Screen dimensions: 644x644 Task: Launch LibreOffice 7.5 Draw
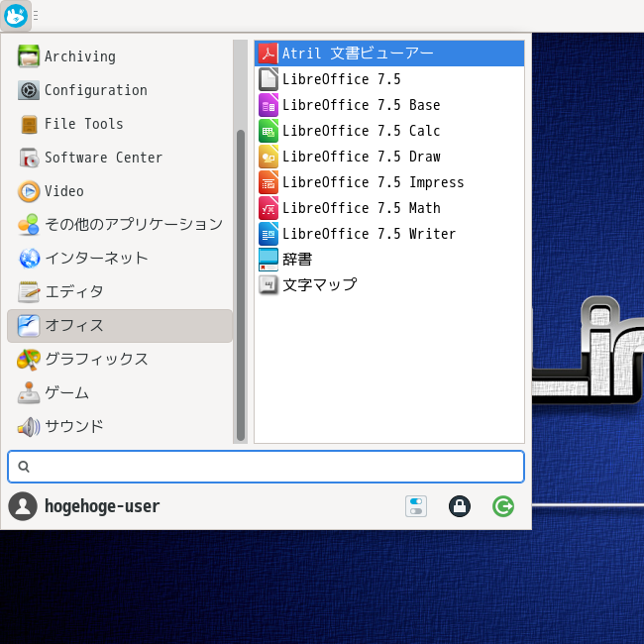tap(389, 157)
